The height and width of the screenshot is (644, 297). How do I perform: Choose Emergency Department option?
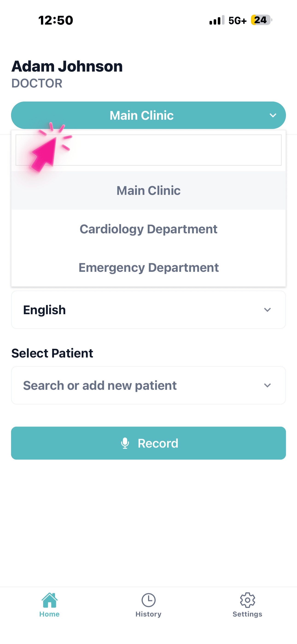coord(148,267)
